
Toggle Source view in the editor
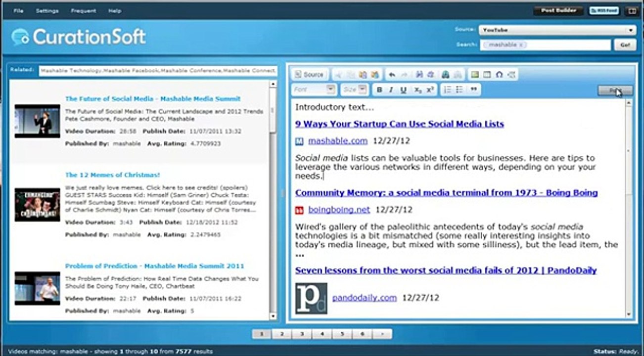pyautogui.click(x=309, y=75)
